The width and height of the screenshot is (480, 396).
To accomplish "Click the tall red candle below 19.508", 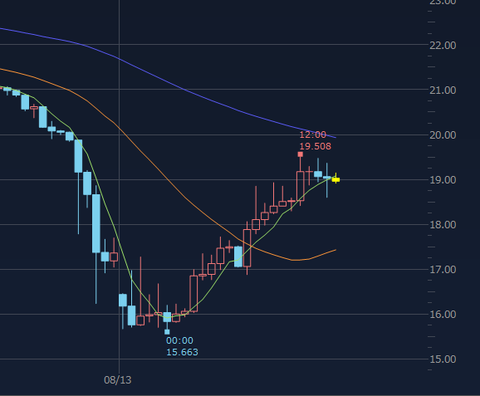I will pyautogui.click(x=300, y=186).
